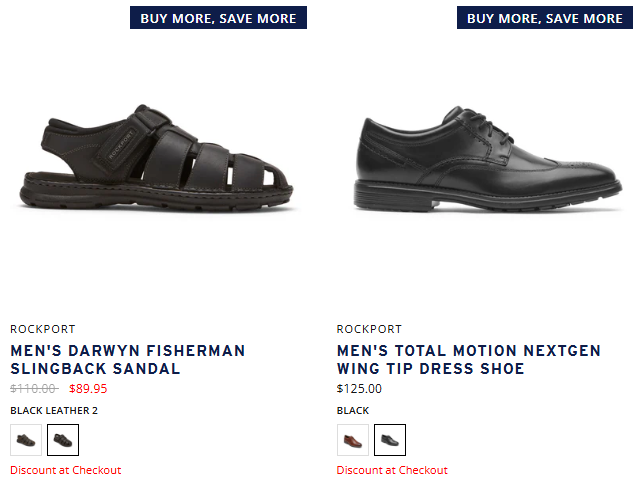Screen dimensions: 642x485
Task: Click the Black Leather 2 color label
Action: coord(54,410)
